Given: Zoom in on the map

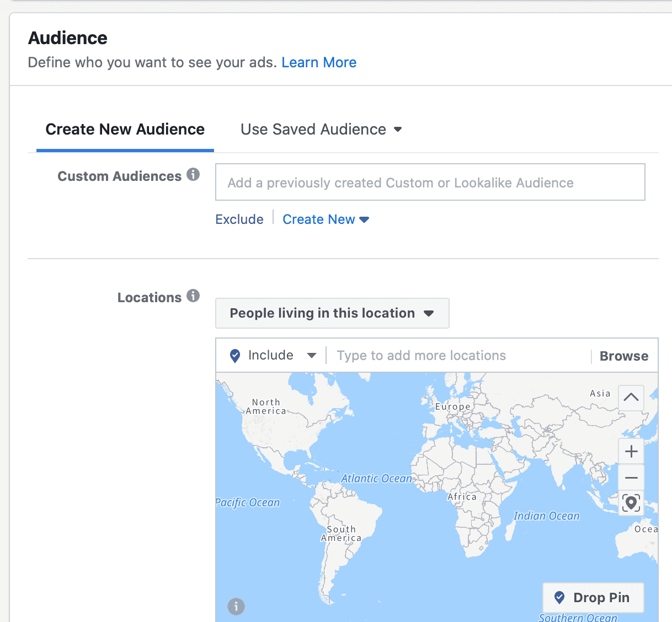Looking at the screenshot, I should tap(631, 451).
